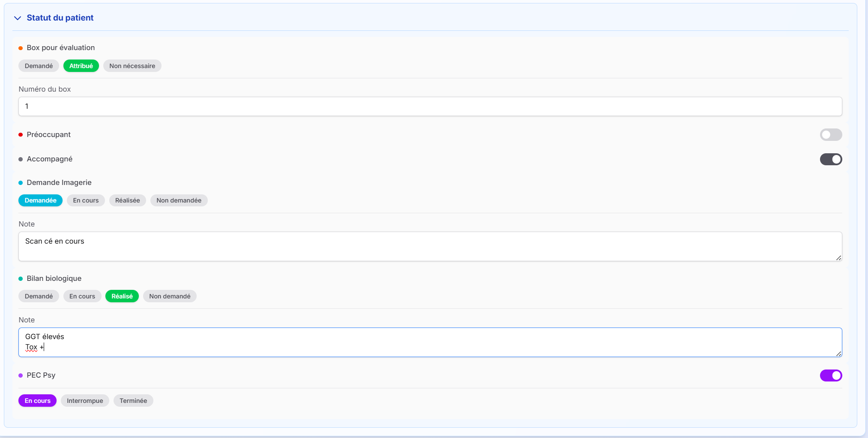Set Bilan biologique to Demandé
Viewport: 868px width, 438px height.
(39, 296)
